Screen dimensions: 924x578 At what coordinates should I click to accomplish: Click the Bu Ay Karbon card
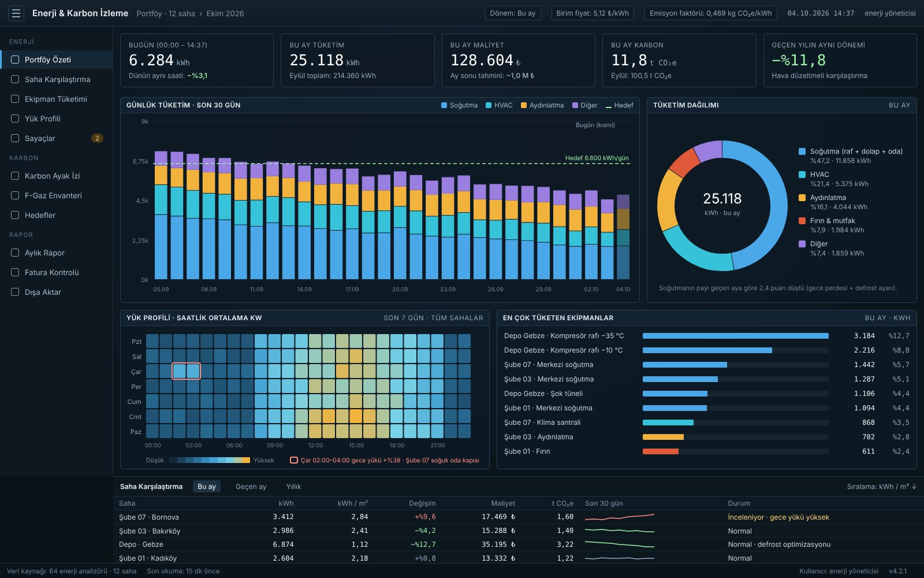[679, 61]
